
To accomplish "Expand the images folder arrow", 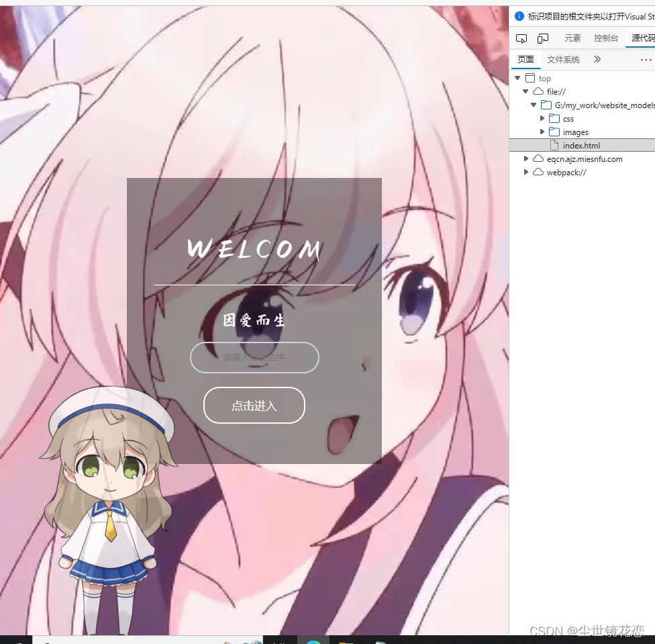I will tap(542, 132).
